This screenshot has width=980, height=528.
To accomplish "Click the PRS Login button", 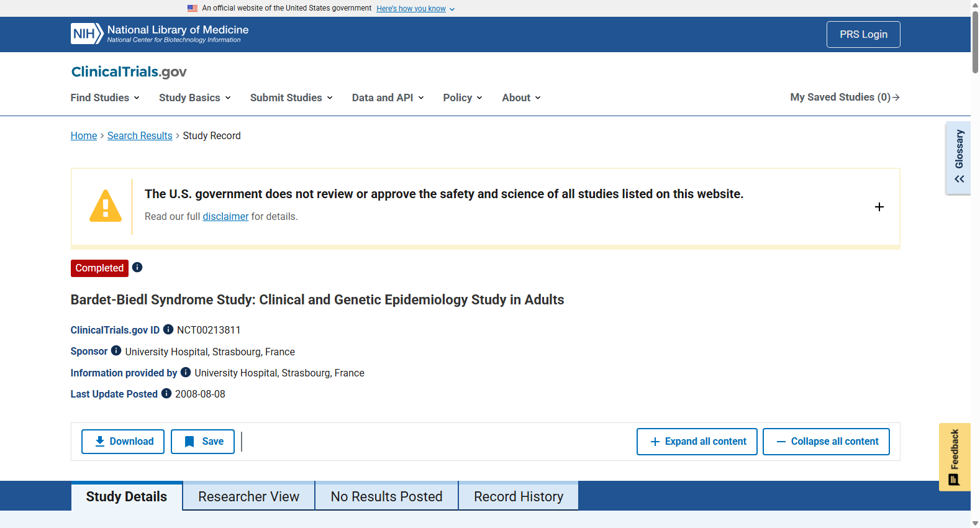I will pyautogui.click(x=863, y=35).
